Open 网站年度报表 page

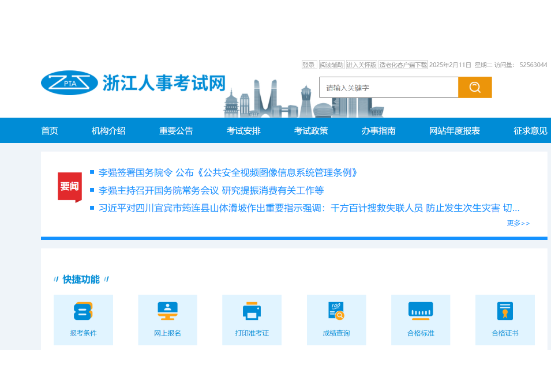tap(455, 130)
